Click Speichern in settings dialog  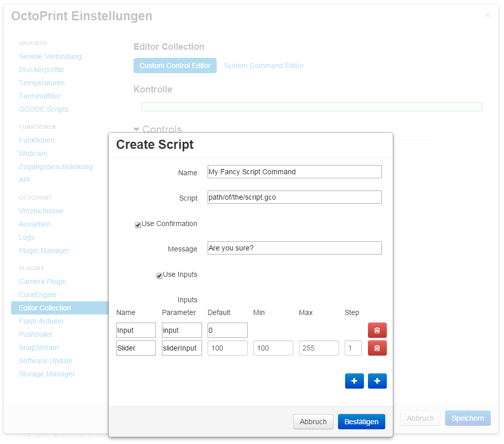[467, 418]
